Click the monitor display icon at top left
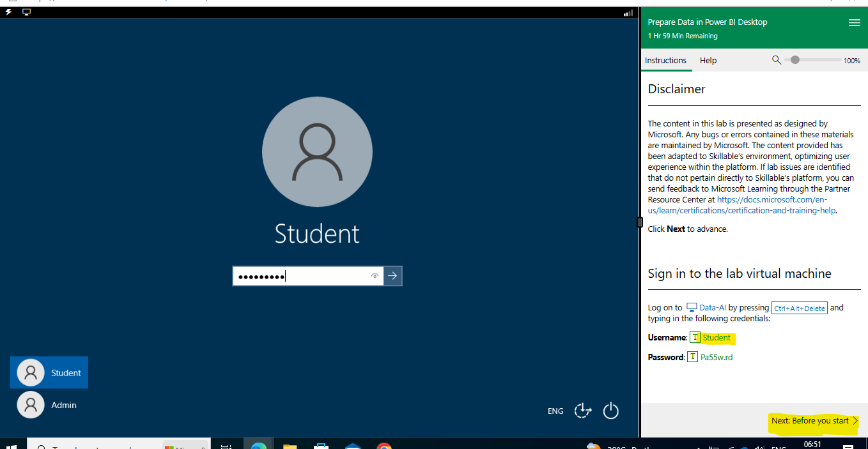 click(26, 12)
